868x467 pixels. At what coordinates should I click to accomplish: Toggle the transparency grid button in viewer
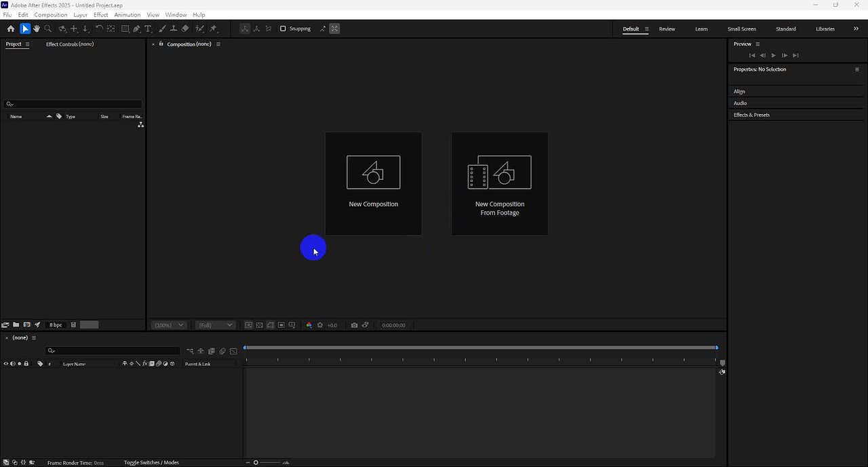coord(259,325)
